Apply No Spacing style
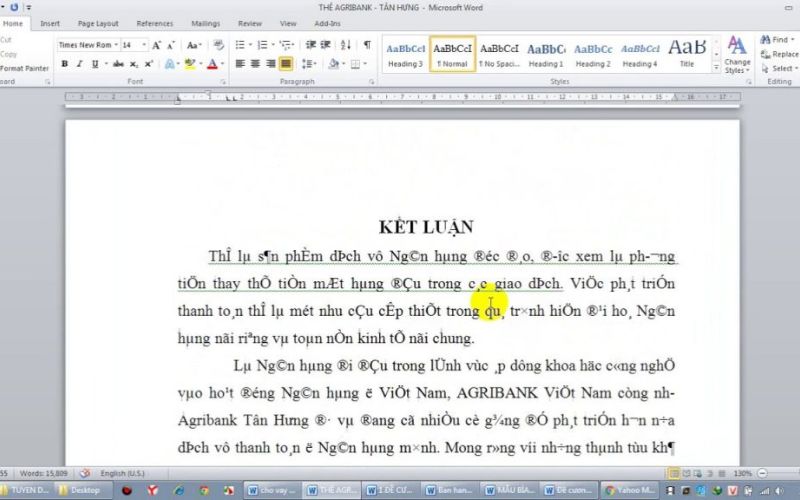Image resolution: width=800 pixels, height=500 pixels. tap(499, 54)
